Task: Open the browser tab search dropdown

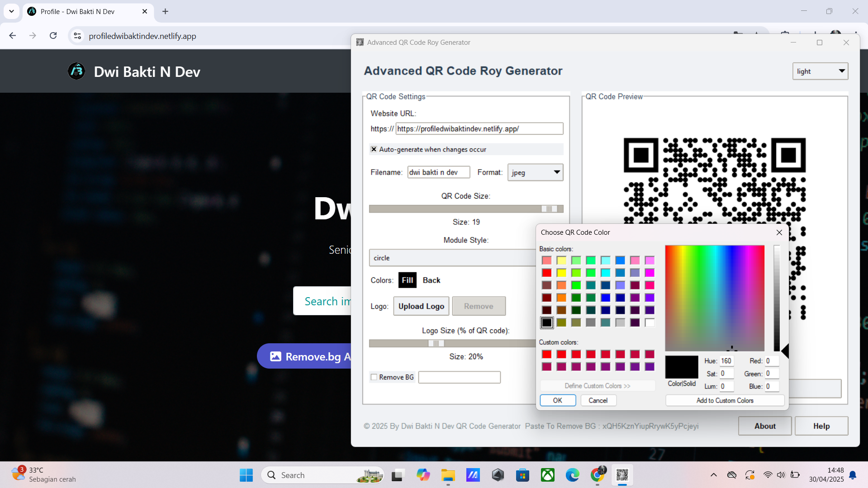Action: tap(11, 11)
